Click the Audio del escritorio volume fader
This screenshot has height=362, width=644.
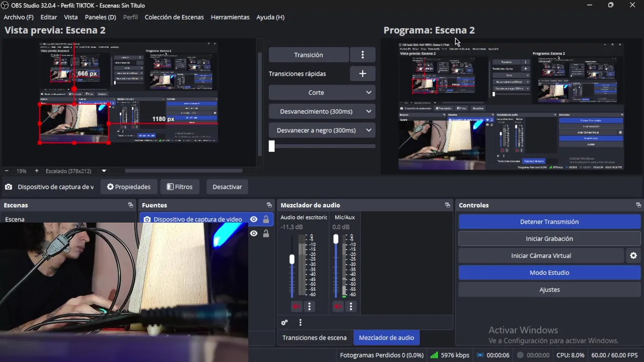292,259
